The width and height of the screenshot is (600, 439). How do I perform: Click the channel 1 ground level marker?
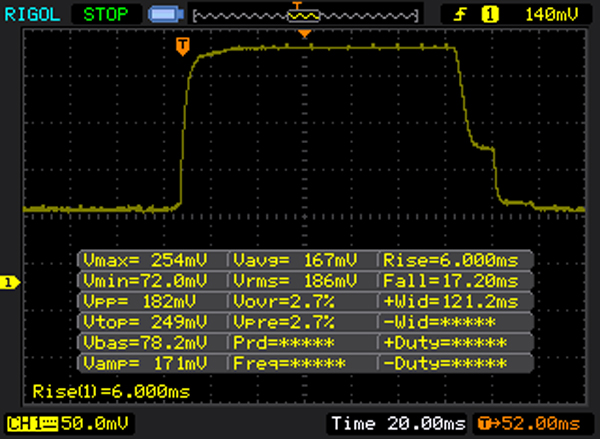[10, 283]
